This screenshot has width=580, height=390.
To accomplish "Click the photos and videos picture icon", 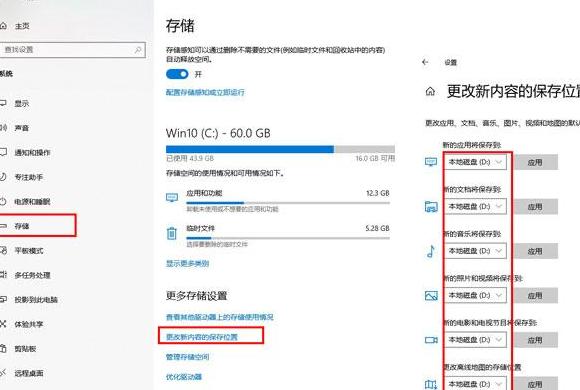I will pos(431,295).
